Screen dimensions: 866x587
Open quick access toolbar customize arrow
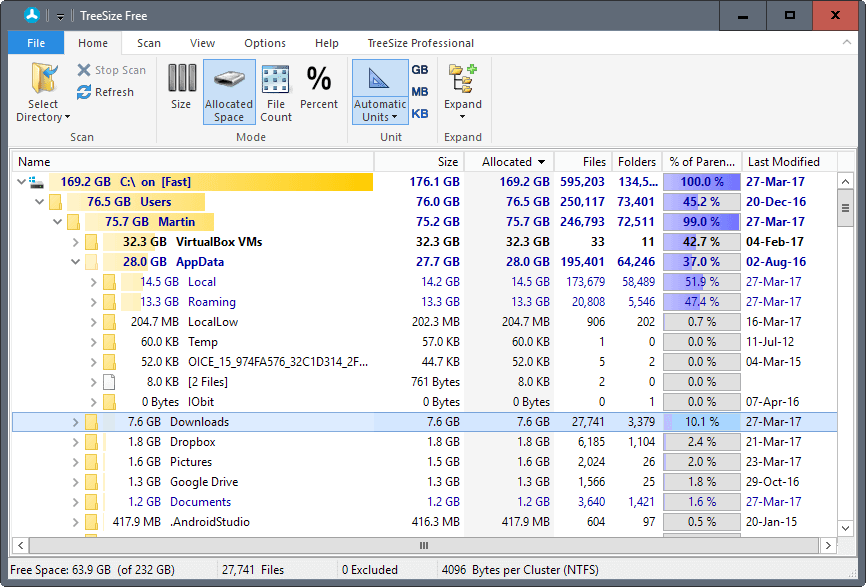[x=60, y=16]
